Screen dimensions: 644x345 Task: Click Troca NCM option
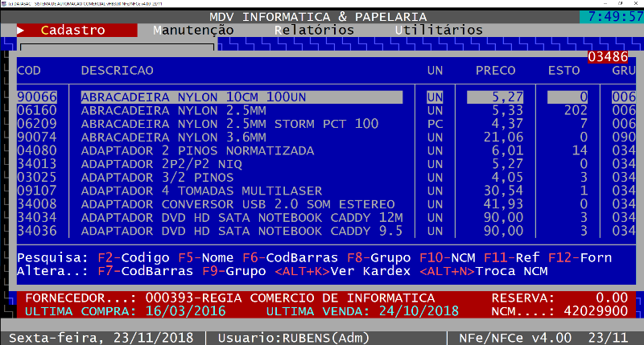coord(515,272)
